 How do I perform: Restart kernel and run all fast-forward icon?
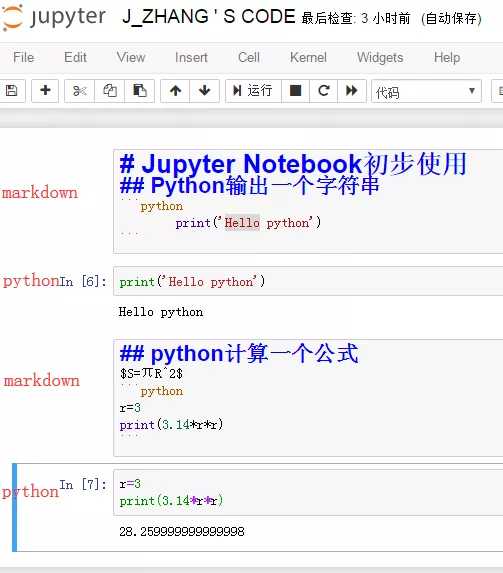352,91
